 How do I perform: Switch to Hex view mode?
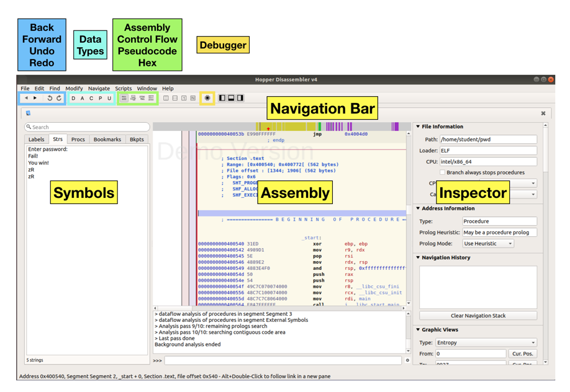coord(152,98)
